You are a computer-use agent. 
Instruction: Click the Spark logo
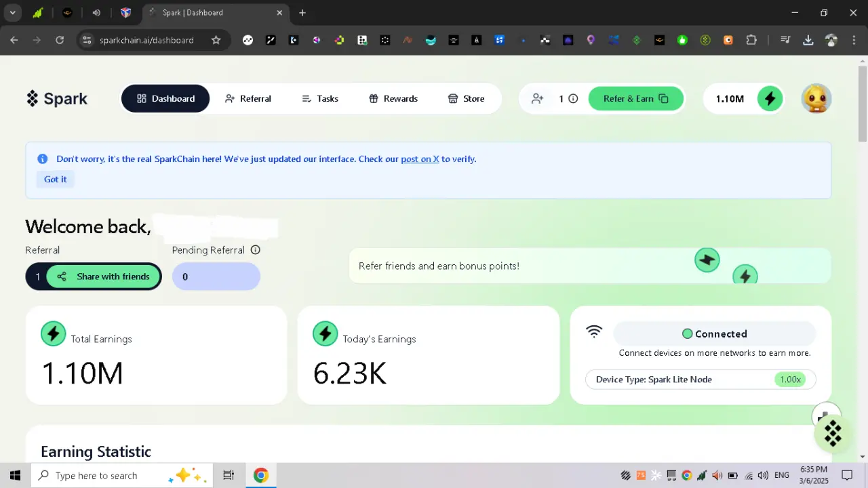[x=57, y=98]
